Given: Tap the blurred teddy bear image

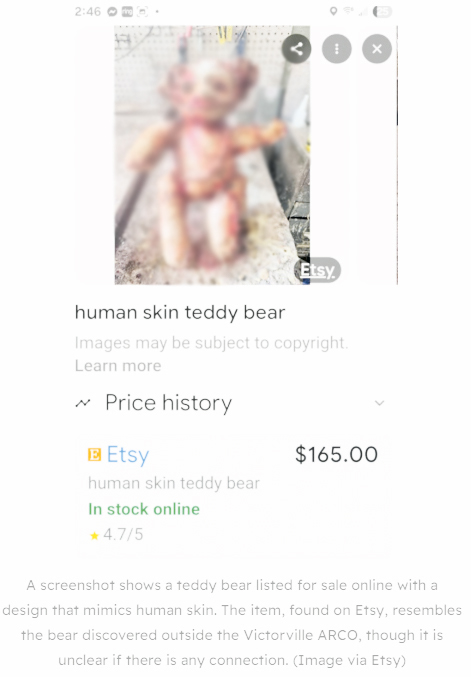Looking at the screenshot, I should tap(212, 155).
